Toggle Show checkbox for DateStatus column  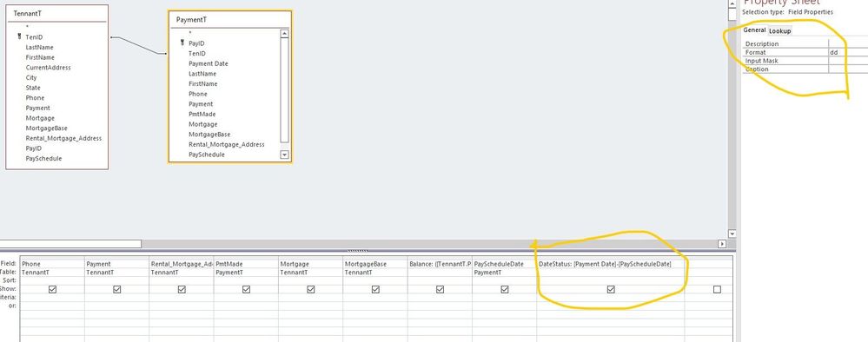pyautogui.click(x=611, y=289)
